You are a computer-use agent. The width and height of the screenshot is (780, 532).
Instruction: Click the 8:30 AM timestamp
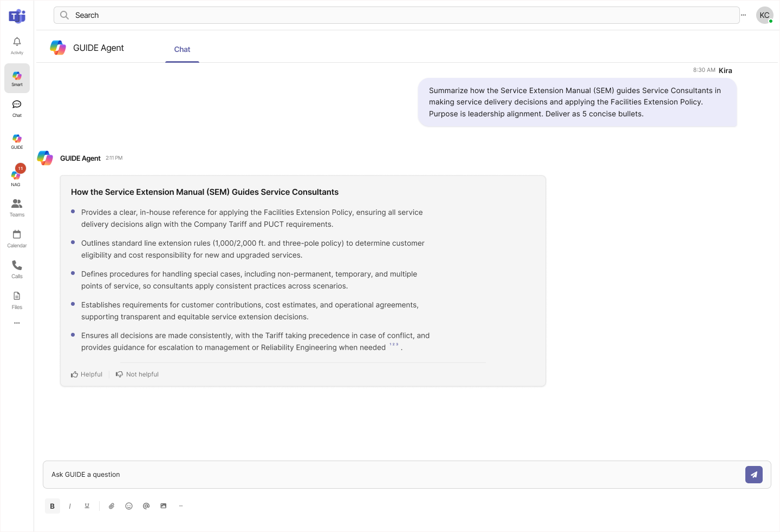(x=704, y=70)
